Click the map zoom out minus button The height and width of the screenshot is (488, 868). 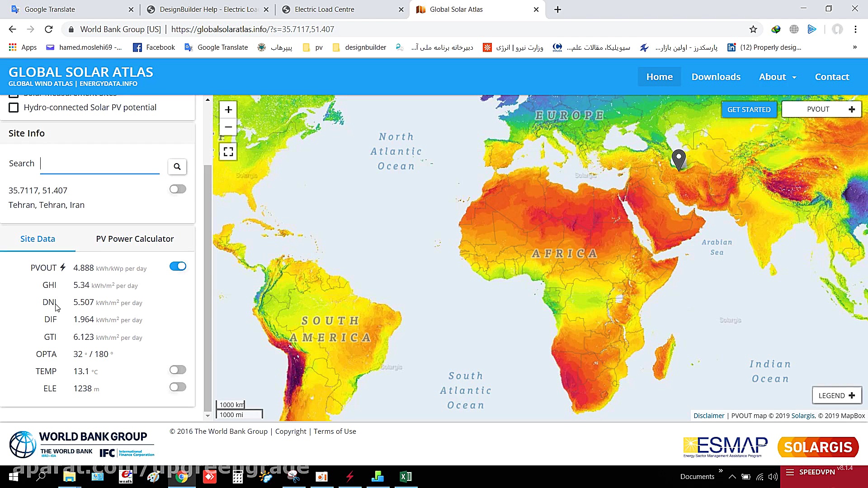tap(228, 127)
